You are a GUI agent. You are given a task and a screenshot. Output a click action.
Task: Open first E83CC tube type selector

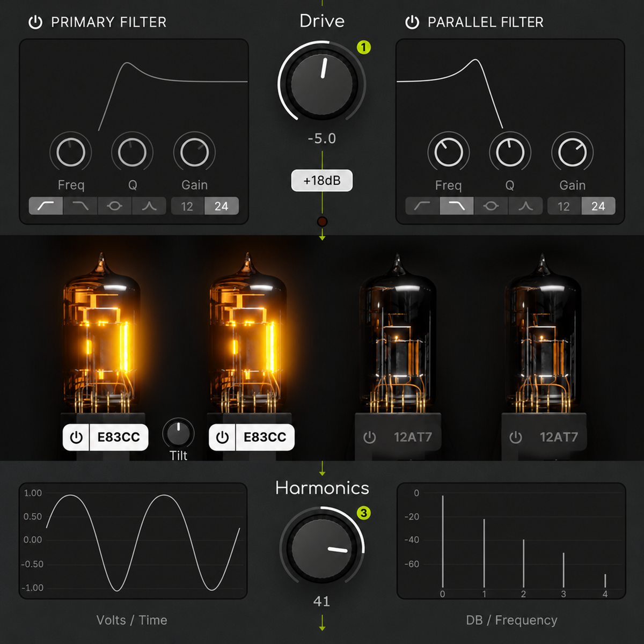coord(119,437)
